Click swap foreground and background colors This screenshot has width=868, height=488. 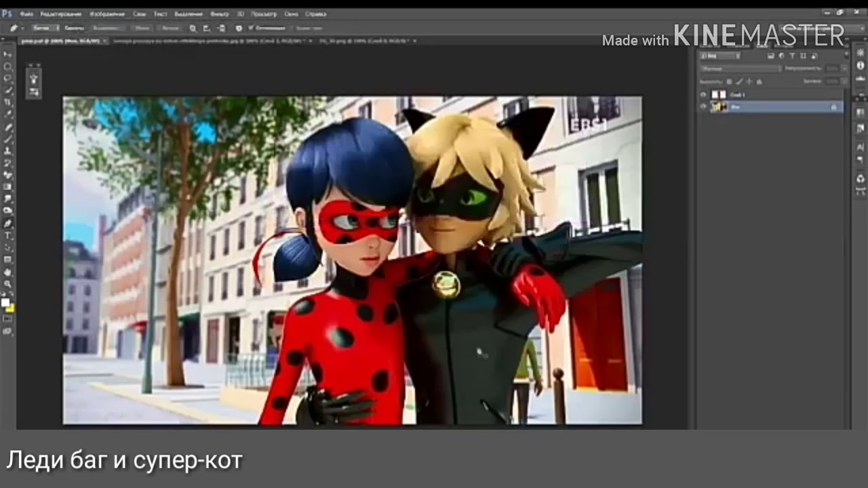point(13,293)
